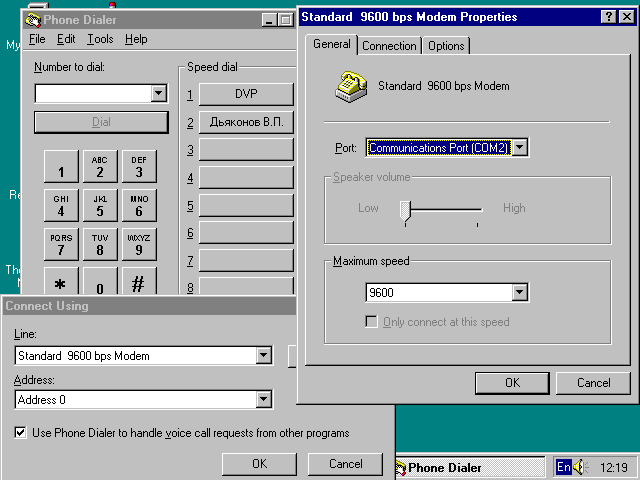Open the Tools menu

(100, 39)
